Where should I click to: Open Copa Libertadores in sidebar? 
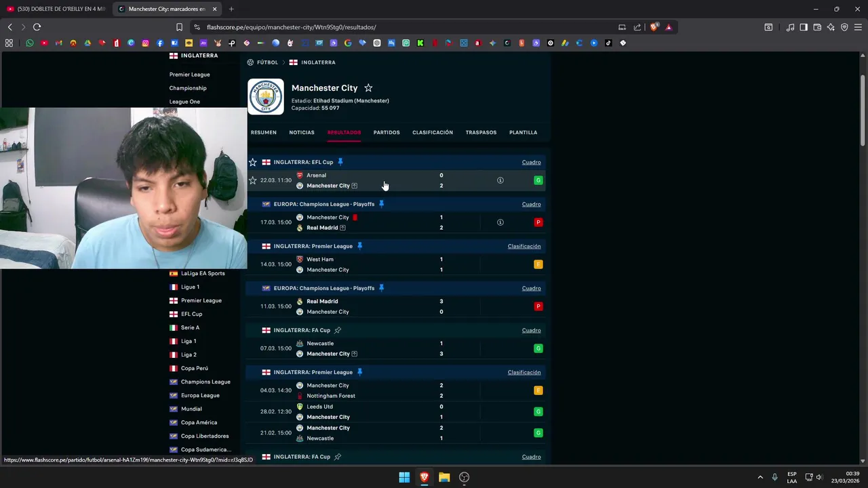[205, 436]
